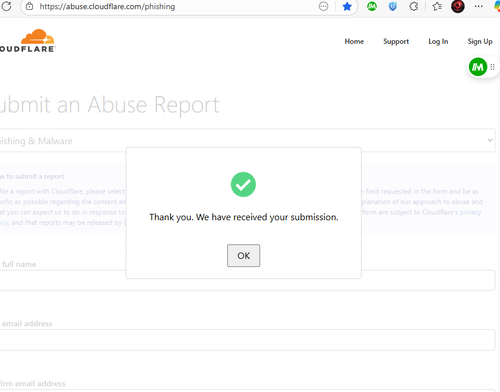Open the Log In link
The height and width of the screenshot is (392, 500).
coord(438,41)
